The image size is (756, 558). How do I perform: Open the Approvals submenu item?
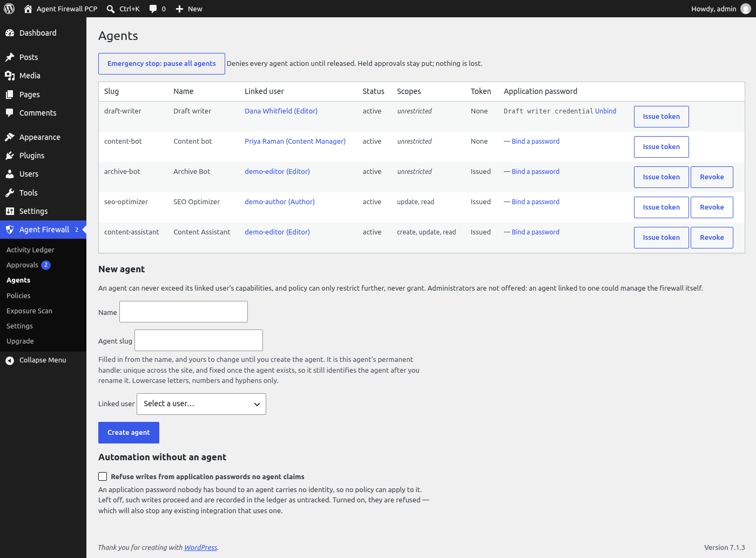pyautogui.click(x=28, y=265)
